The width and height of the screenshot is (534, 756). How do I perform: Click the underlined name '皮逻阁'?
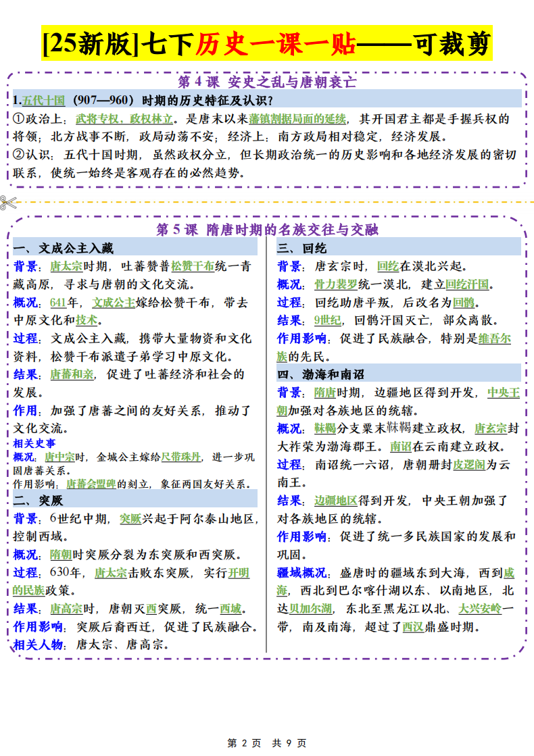(469, 465)
